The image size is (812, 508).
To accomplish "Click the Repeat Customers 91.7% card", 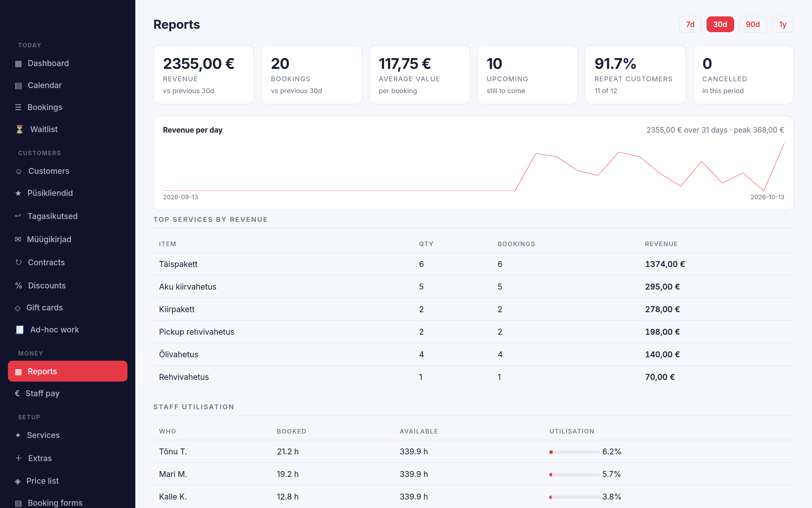I will point(635,75).
